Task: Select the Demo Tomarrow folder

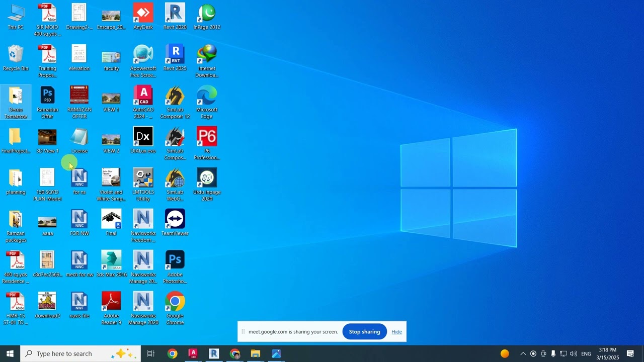Action: coord(16,103)
